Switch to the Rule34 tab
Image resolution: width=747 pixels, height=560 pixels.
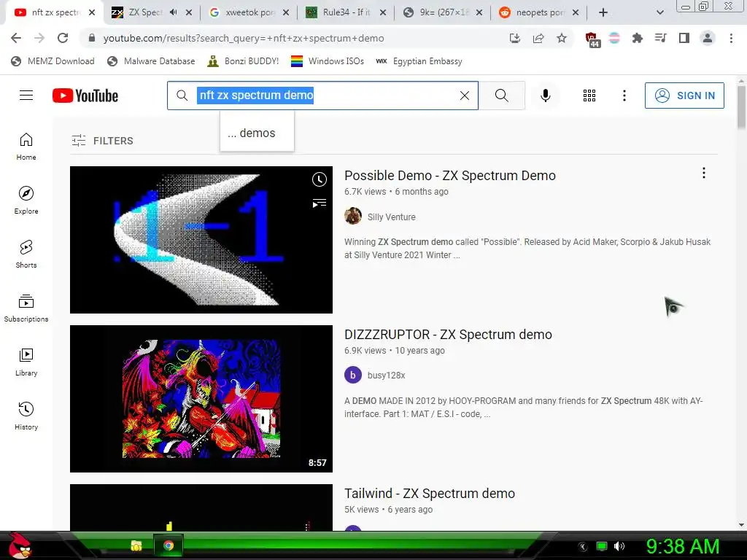pyautogui.click(x=346, y=12)
